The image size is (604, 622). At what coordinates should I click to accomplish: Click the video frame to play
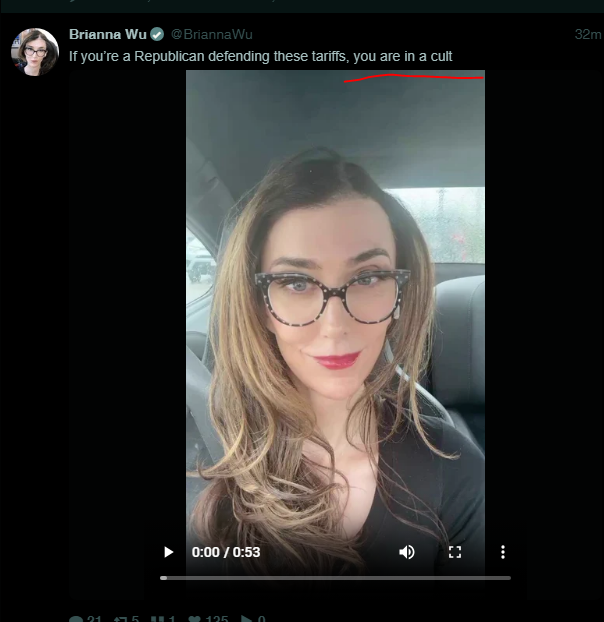pyautogui.click(x=335, y=301)
